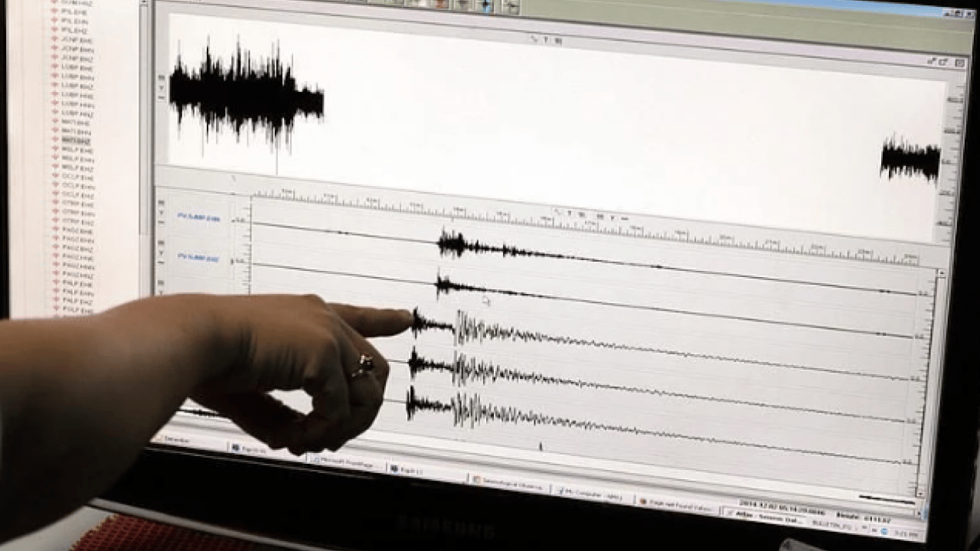The image size is (980, 551).
Task: Click the second blue trace label in lower panel
Action: (199, 258)
